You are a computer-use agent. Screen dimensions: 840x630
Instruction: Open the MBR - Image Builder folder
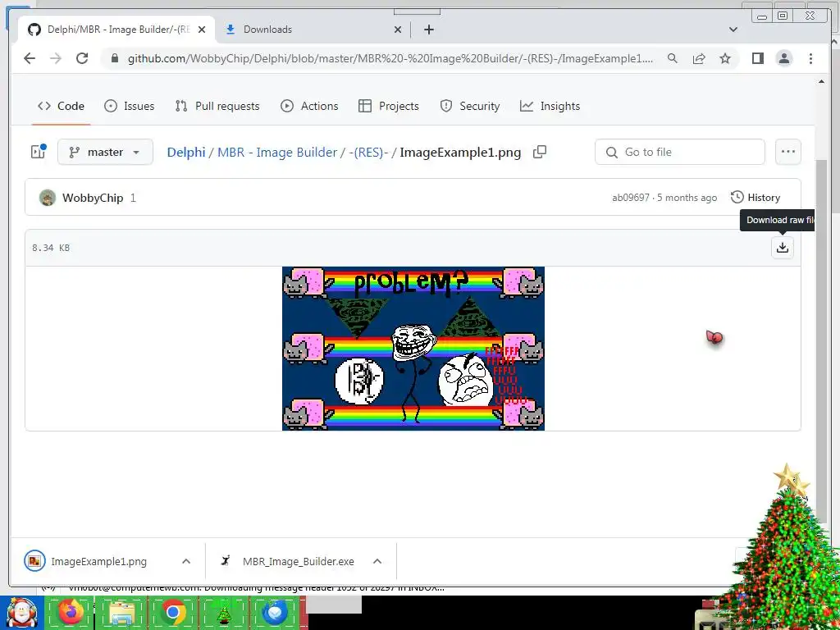(277, 152)
